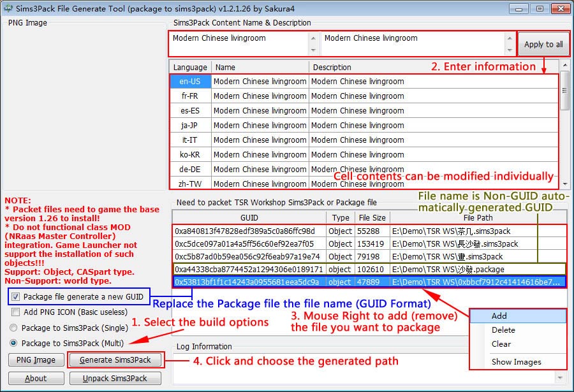The width and height of the screenshot is (574, 392).
Task: Select the ko-KR language cell
Action: [x=190, y=154]
